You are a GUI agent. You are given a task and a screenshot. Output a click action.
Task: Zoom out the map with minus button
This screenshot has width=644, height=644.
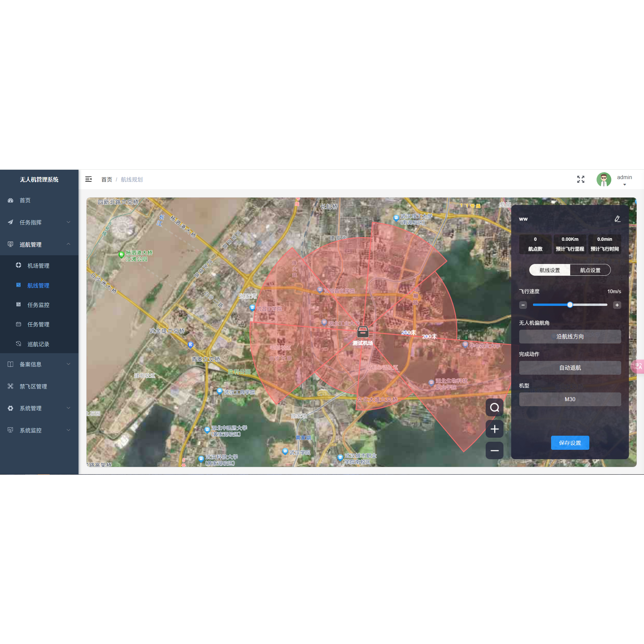tap(494, 450)
